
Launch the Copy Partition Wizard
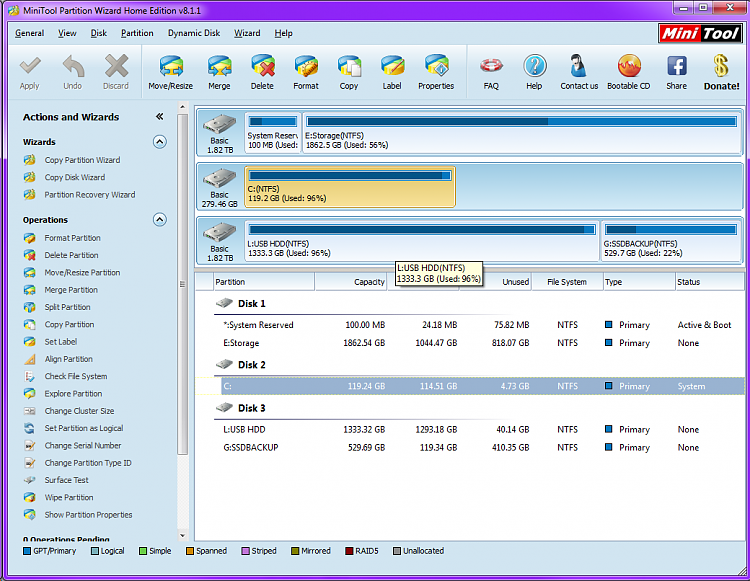click(x=82, y=160)
